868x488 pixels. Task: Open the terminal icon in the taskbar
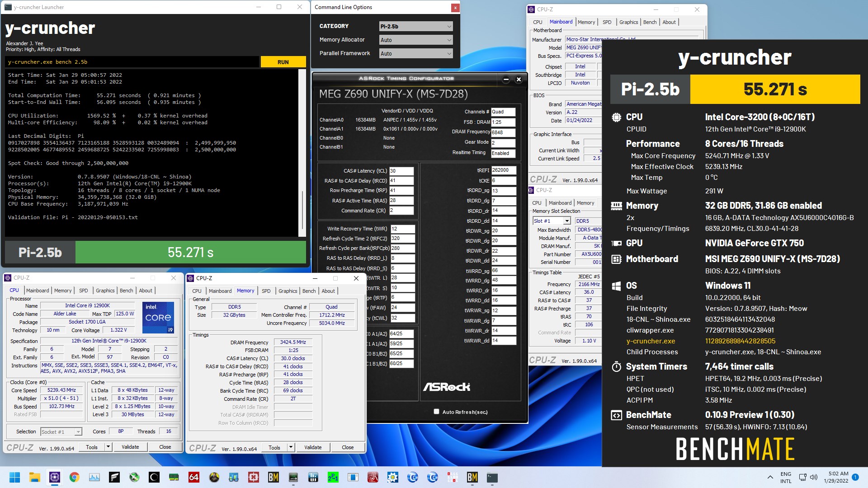click(492, 477)
